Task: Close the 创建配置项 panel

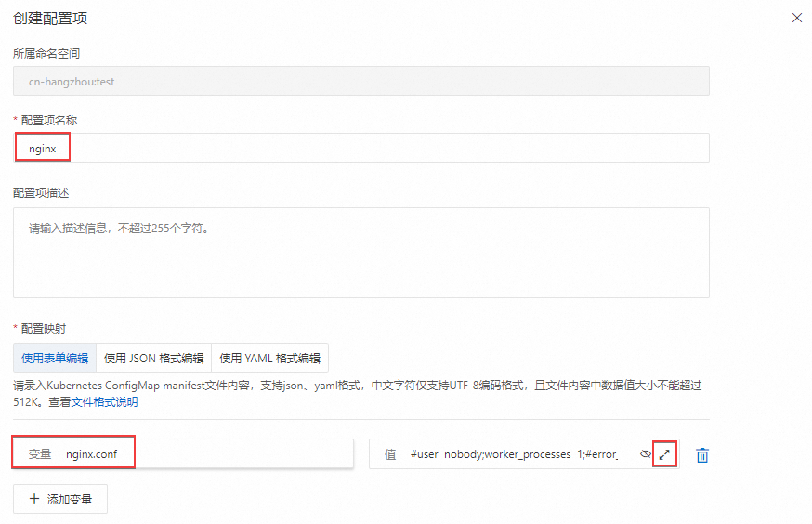Action: (797, 19)
